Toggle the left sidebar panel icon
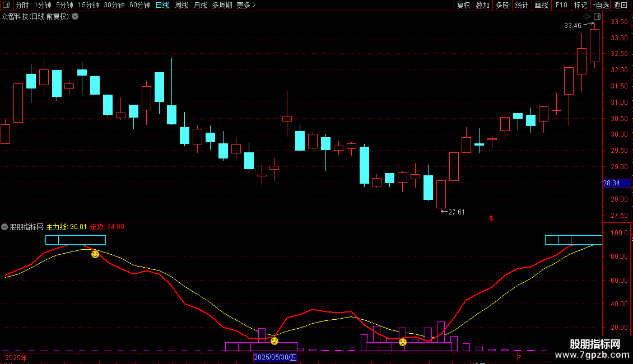This screenshot has width=633, height=364. tap(6, 5)
